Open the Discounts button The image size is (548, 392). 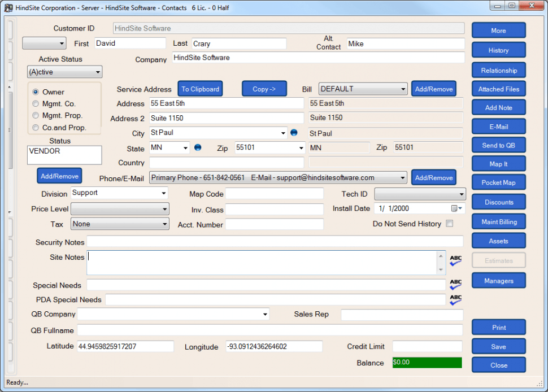tap(499, 202)
